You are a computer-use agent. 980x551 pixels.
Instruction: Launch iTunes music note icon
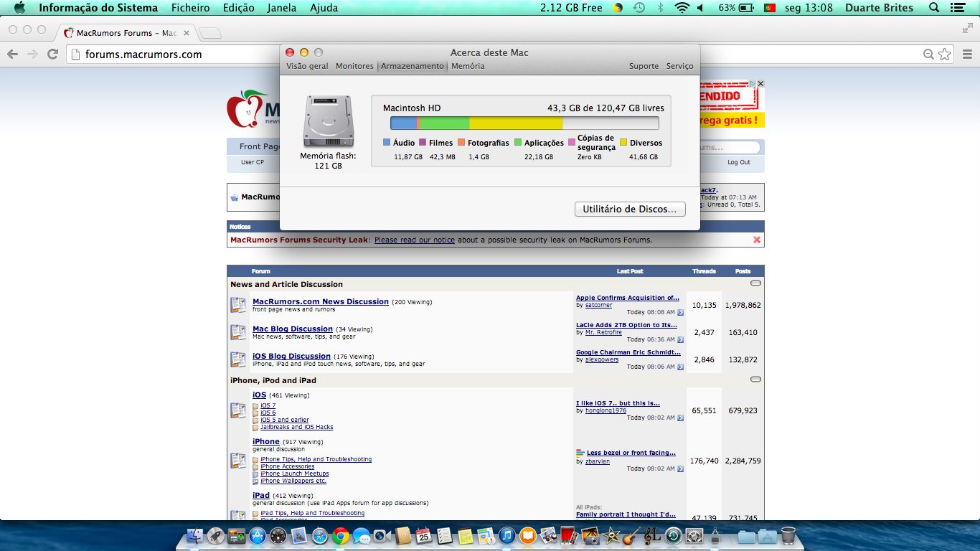(x=507, y=536)
